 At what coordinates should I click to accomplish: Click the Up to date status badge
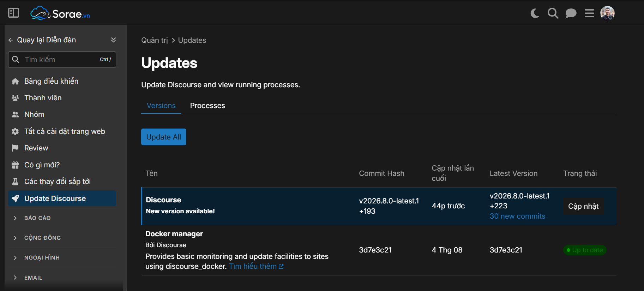tap(585, 250)
